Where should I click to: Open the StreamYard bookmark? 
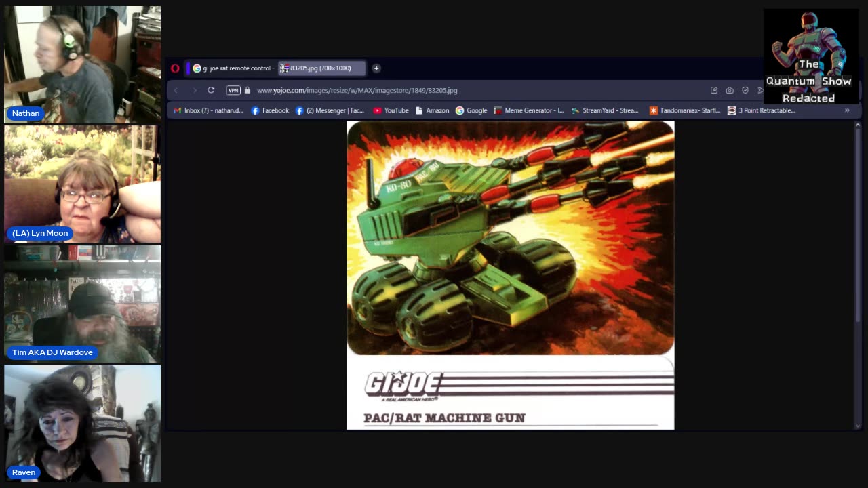tap(605, 110)
